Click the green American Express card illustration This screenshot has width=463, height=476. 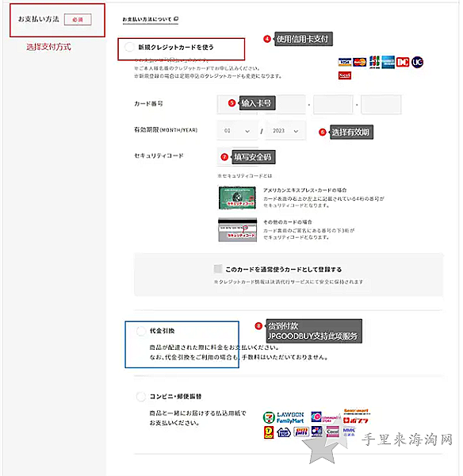pyautogui.click(x=237, y=198)
